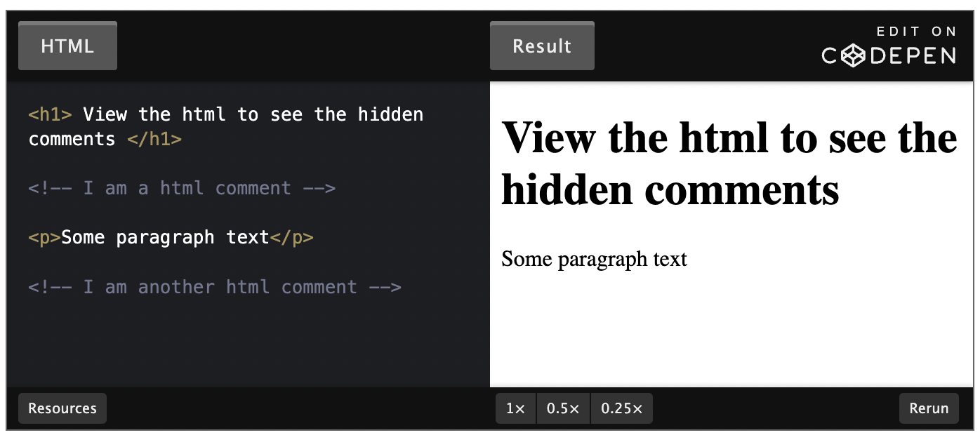Click the rendered heading in the Result pane
This screenshot has width=980, height=435.
click(729, 163)
